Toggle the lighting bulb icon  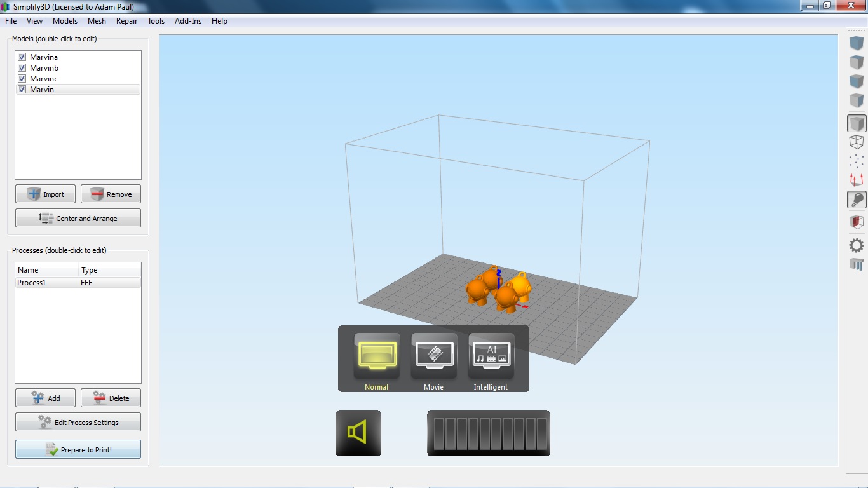857,200
